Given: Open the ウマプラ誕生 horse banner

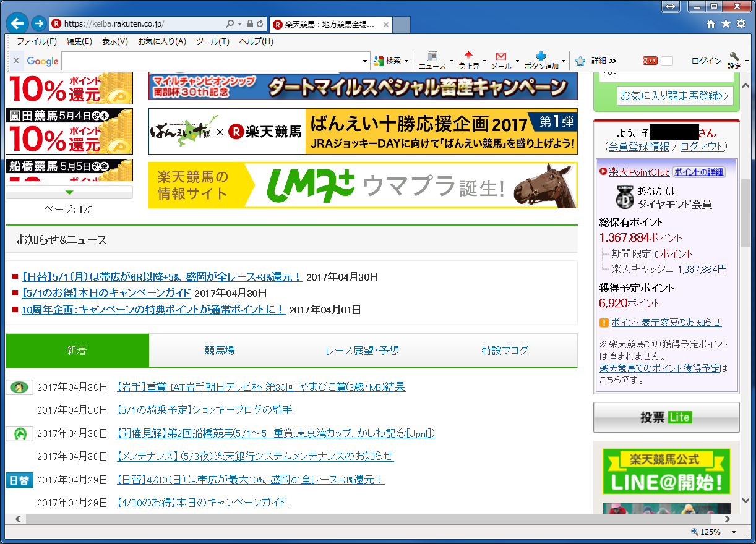Looking at the screenshot, I should click(363, 185).
